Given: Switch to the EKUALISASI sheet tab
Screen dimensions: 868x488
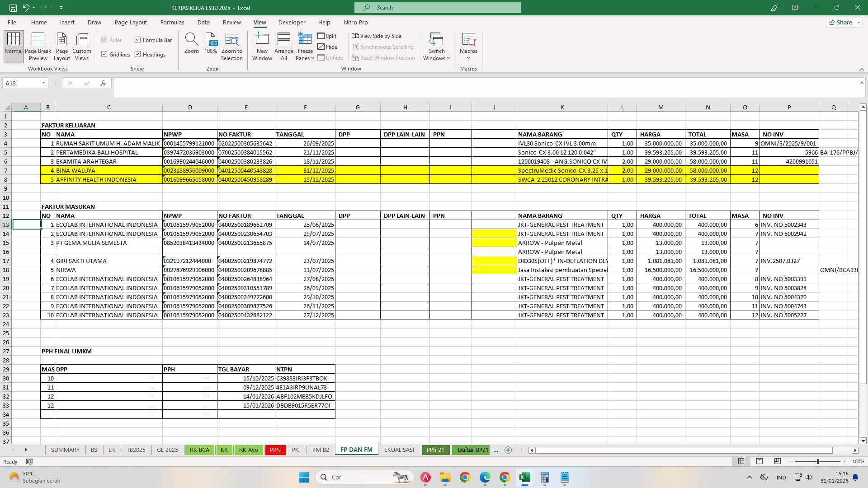Looking at the screenshot, I should pyautogui.click(x=399, y=450).
